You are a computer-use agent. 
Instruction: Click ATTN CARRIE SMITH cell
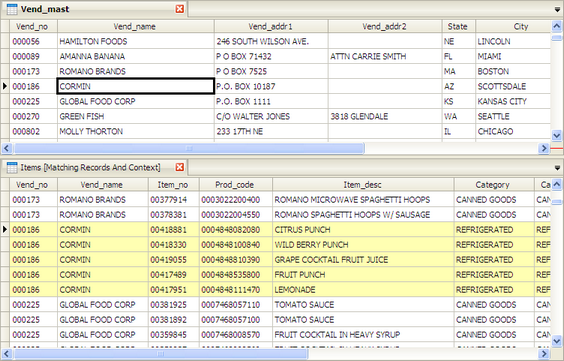click(x=385, y=56)
